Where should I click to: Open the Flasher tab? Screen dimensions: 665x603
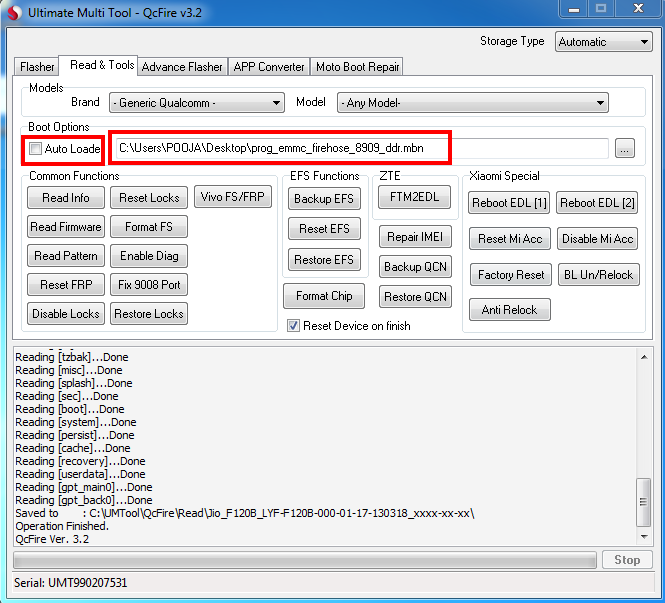point(37,67)
